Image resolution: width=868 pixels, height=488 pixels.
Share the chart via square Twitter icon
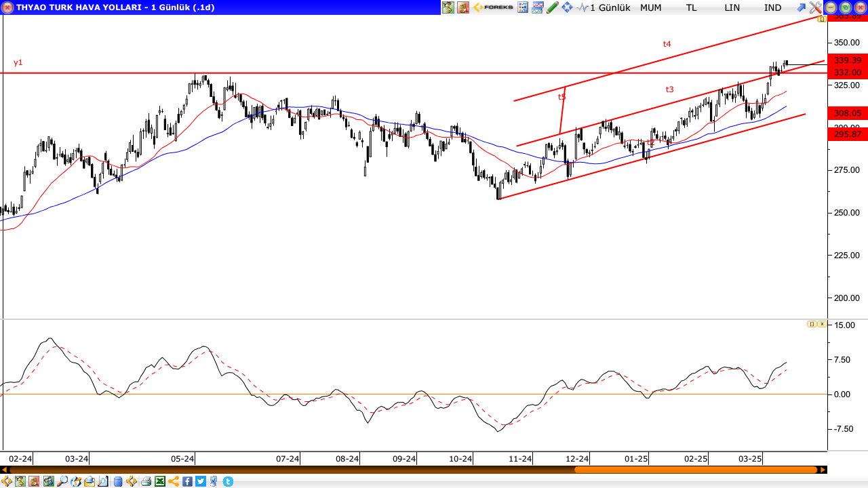click(x=201, y=481)
